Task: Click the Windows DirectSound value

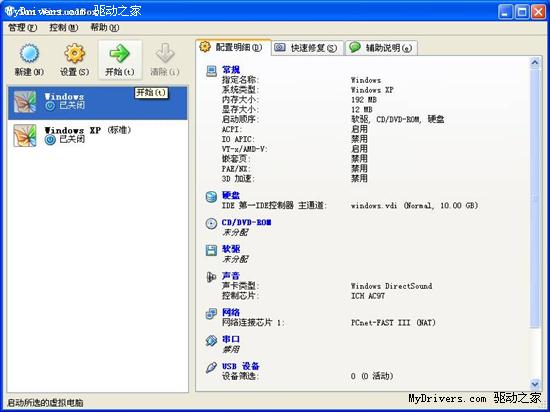Action: [x=391, y=286]
